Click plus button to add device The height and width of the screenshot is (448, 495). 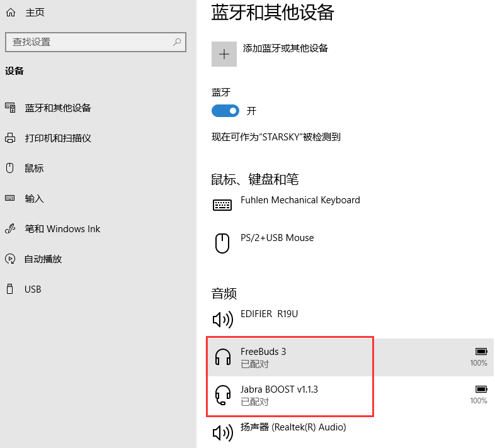click(224, 54)
